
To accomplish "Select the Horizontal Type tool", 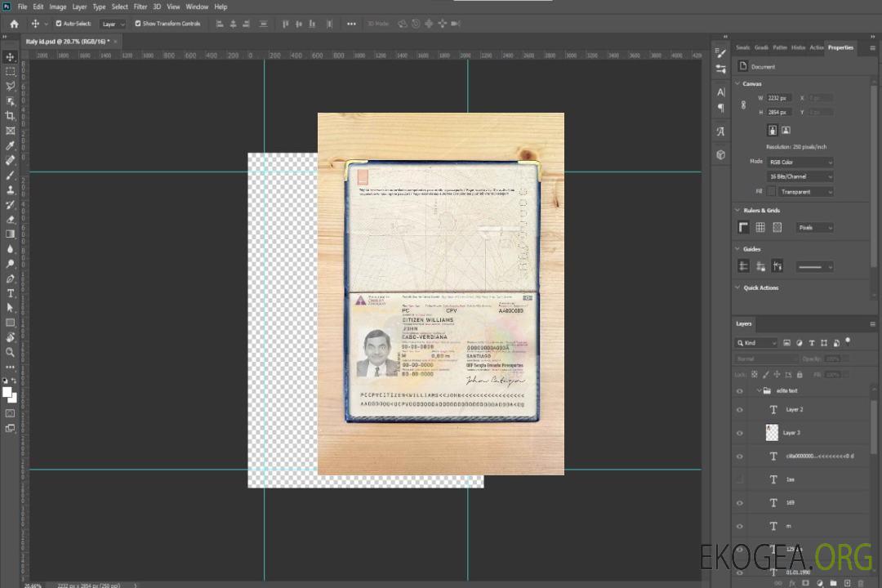I will [11, 293].
